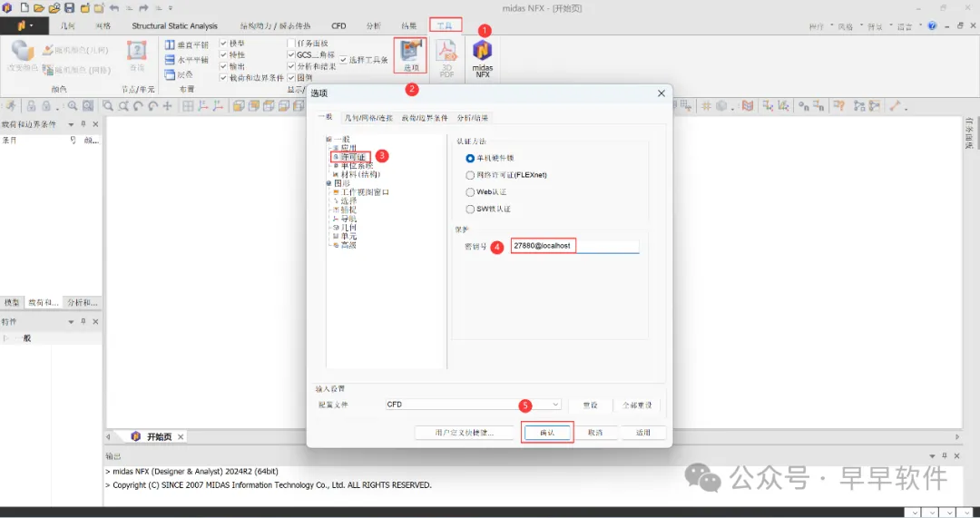Image resolution: width=980 pixels, height=518 pixels.
Task: Collapse the 一般 tree node in options dialog
Action: (x=328, y=139)
